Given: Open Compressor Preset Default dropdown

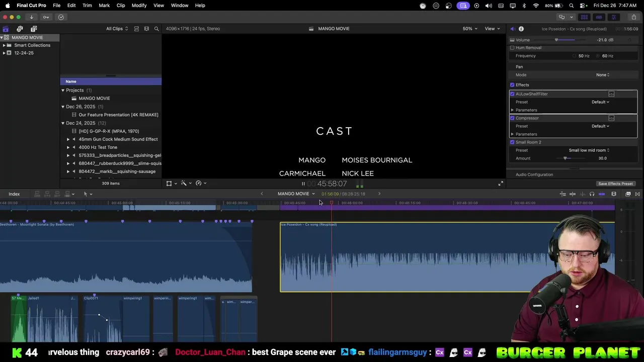Looking at the screenshot, I should [x=600, y=126].
